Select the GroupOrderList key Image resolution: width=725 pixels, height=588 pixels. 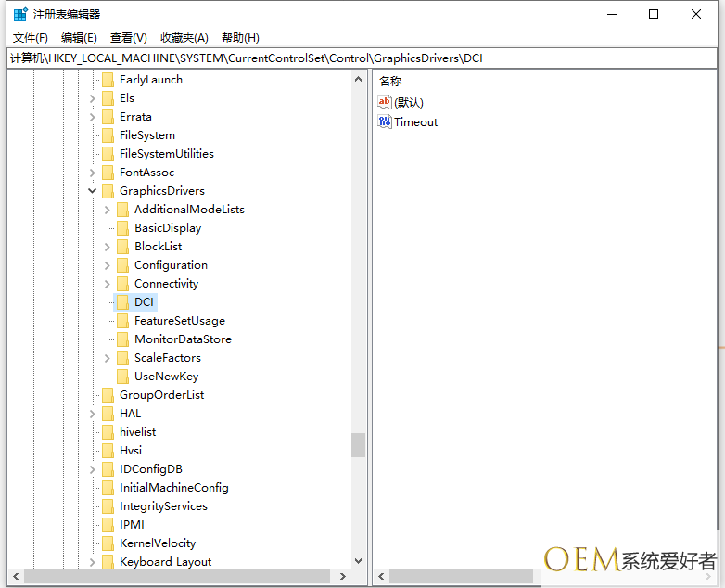tap(161, 395)
